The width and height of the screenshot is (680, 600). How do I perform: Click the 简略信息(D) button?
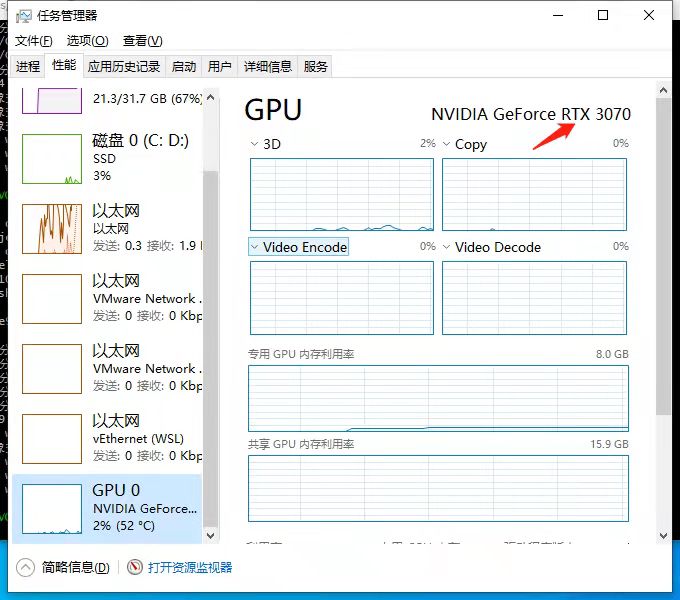[x=75, y=567]
